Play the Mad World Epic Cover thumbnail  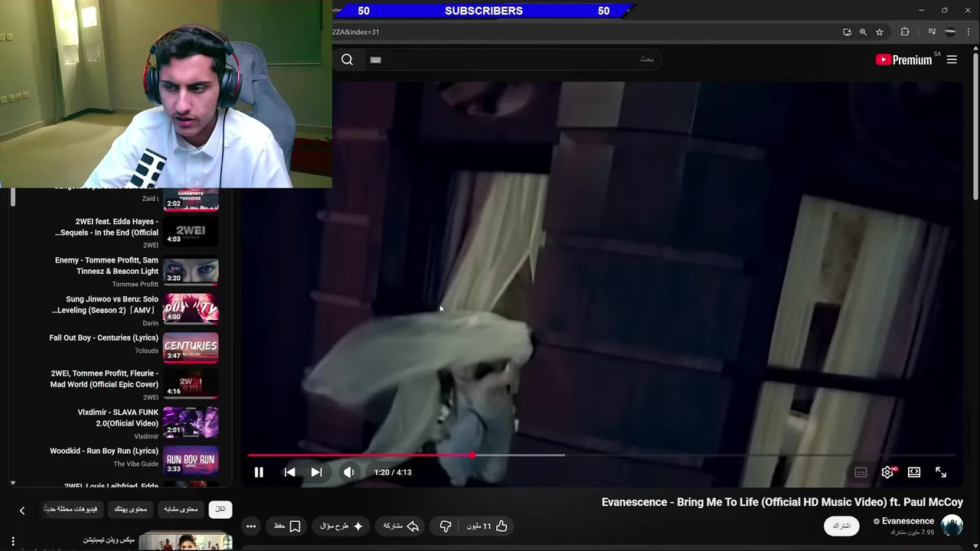(191, 385)
